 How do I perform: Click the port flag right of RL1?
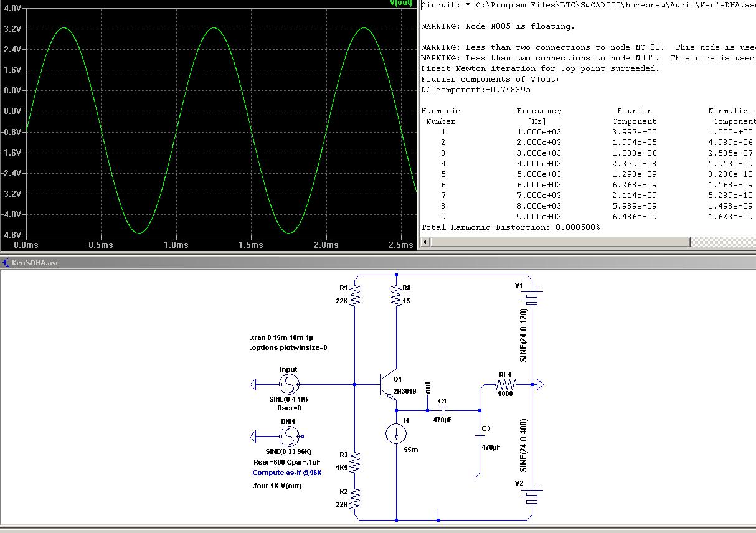coord(539,385)
